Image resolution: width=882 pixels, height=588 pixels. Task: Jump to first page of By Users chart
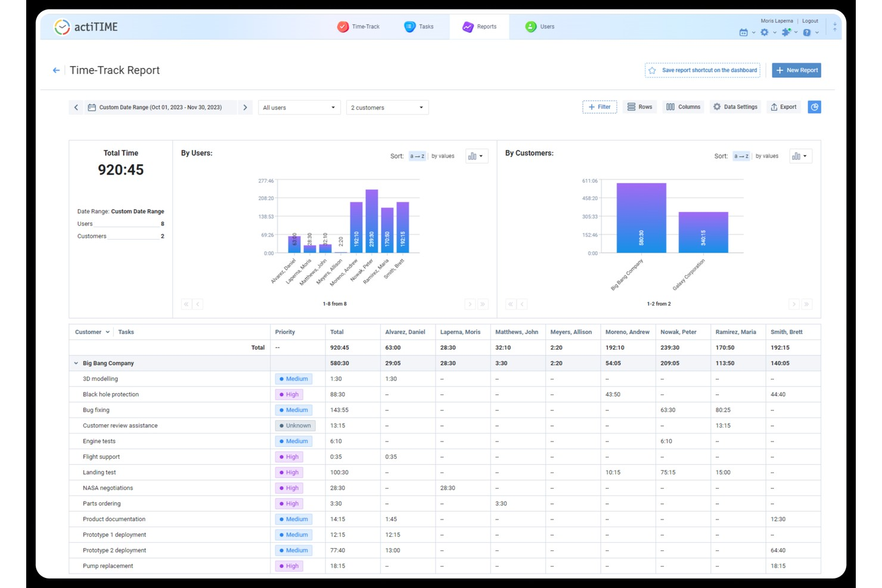pyautogui.click(x=187, y=304)
